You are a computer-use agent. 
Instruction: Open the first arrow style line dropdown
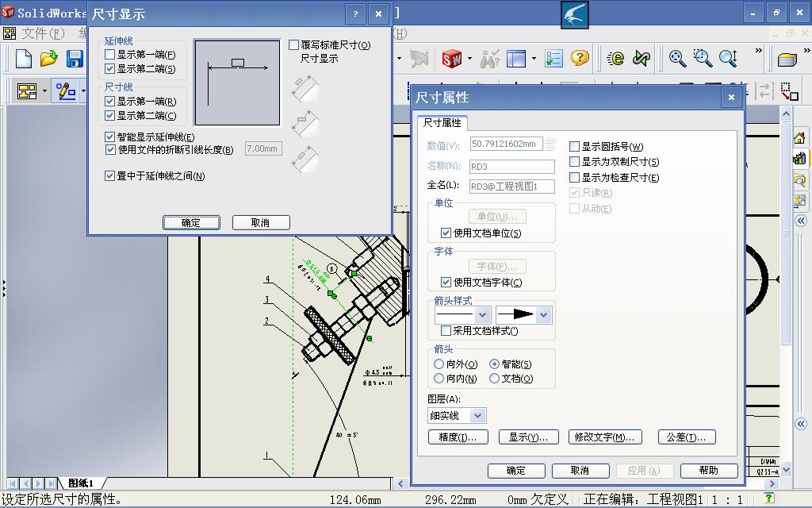[483, 314]
